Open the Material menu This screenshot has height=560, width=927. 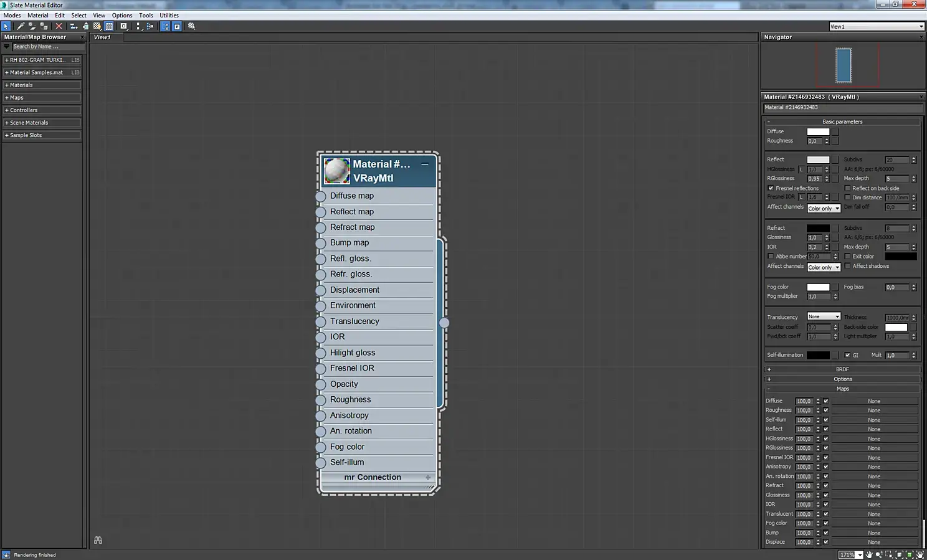[37, 15]
